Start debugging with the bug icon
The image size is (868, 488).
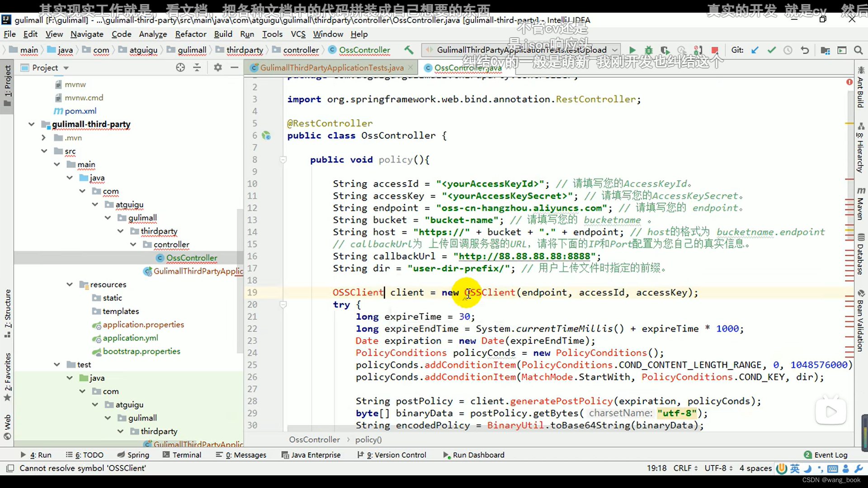[x=649, y=50]
